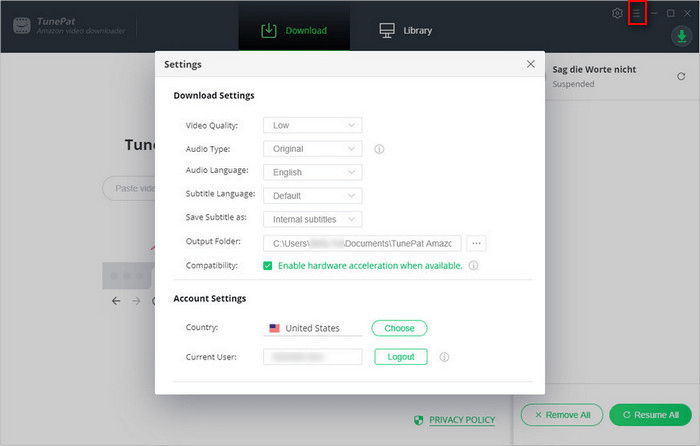This screenshot has height=446, width=700.
Task: Click the Choose country button
Action: tap(399, 328)
